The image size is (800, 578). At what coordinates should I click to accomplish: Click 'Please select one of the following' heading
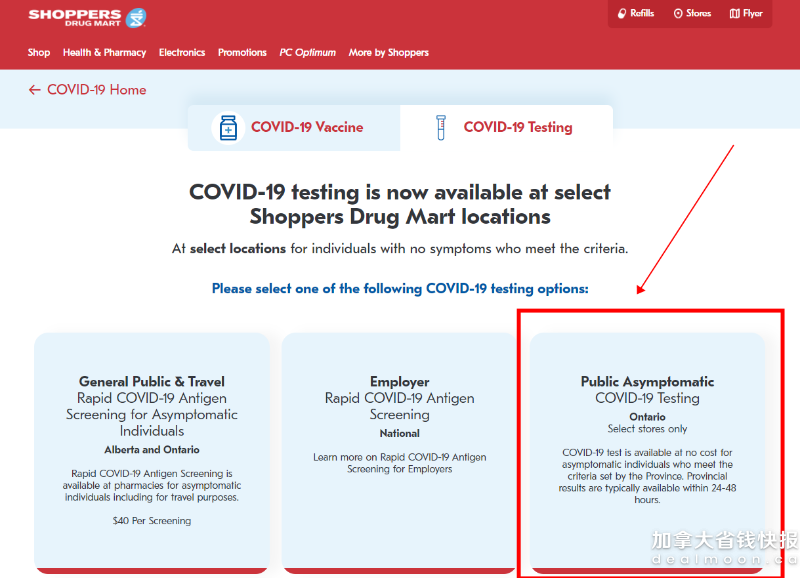point(400,289)
